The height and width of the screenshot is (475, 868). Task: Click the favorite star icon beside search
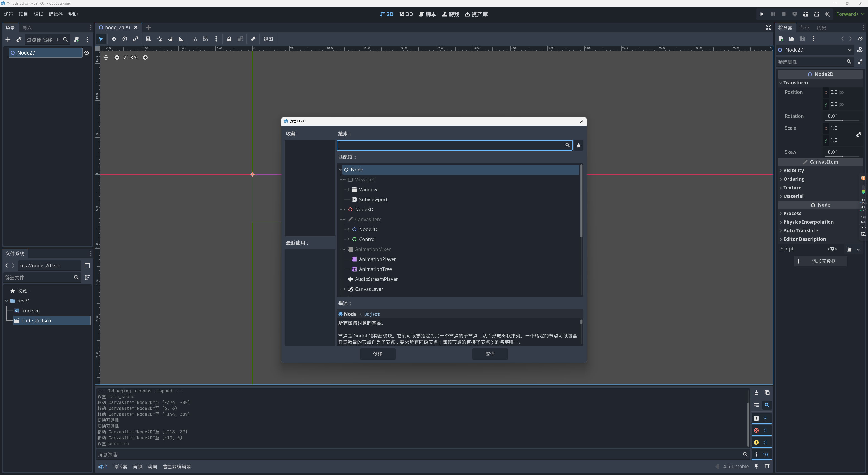coord(579,145)
